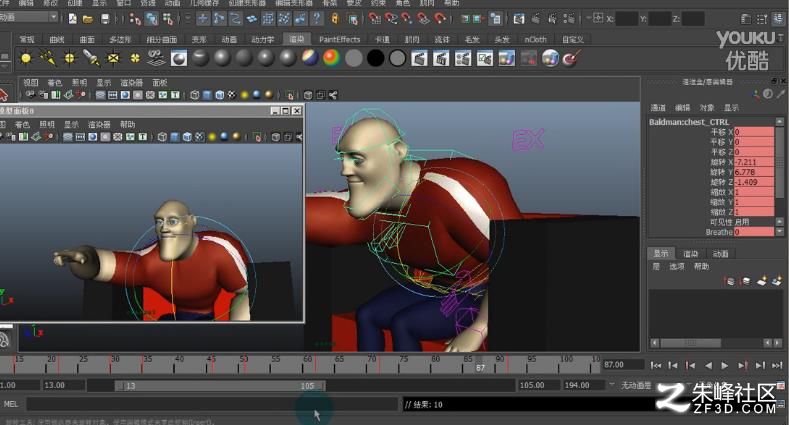789x425 pixels.
Task: Click 旋转 X field showing -7.211
Action: pyautogui.click(x=753, y=162)
